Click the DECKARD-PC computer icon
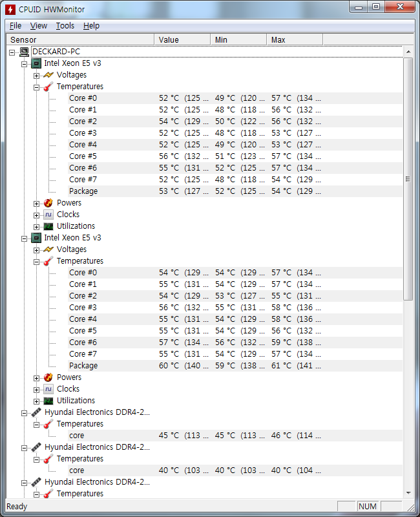The image size is (420, 517). click(x=24, y=52)
